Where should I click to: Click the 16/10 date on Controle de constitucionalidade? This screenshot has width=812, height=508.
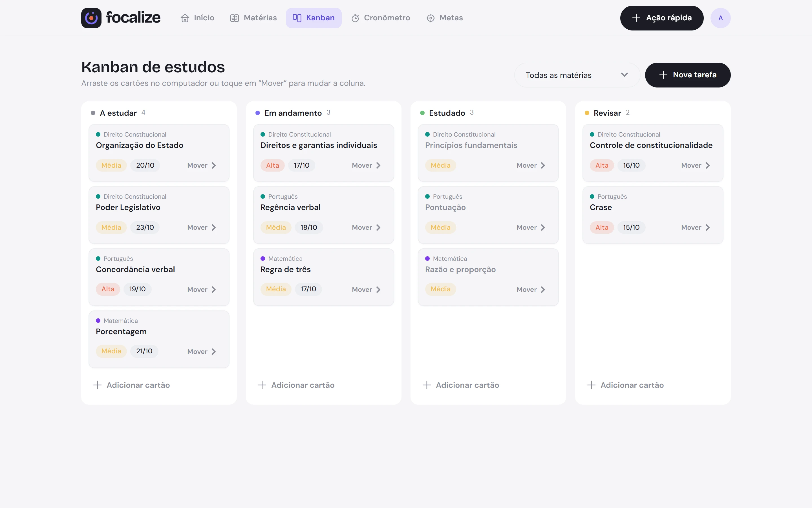point(631,165)
